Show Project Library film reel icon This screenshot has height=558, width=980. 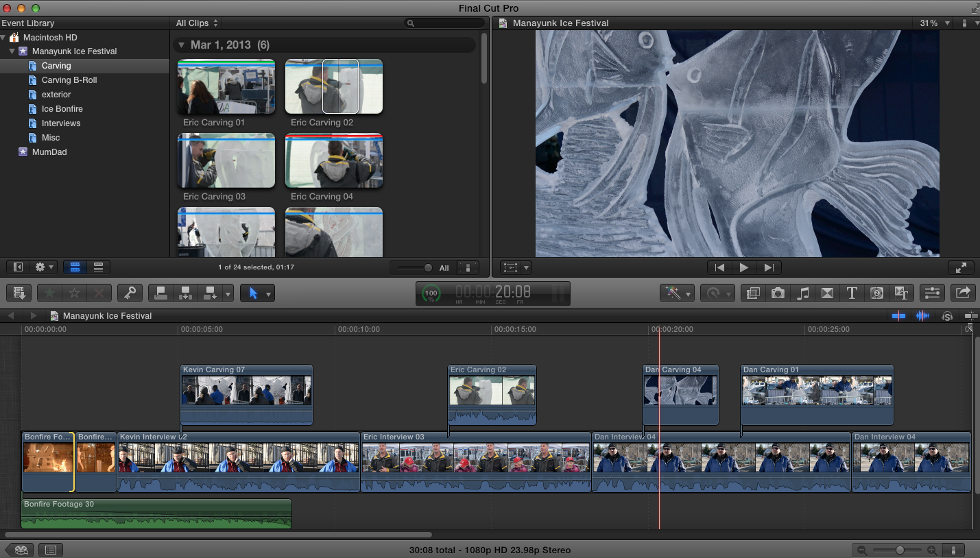pos(20,550)
